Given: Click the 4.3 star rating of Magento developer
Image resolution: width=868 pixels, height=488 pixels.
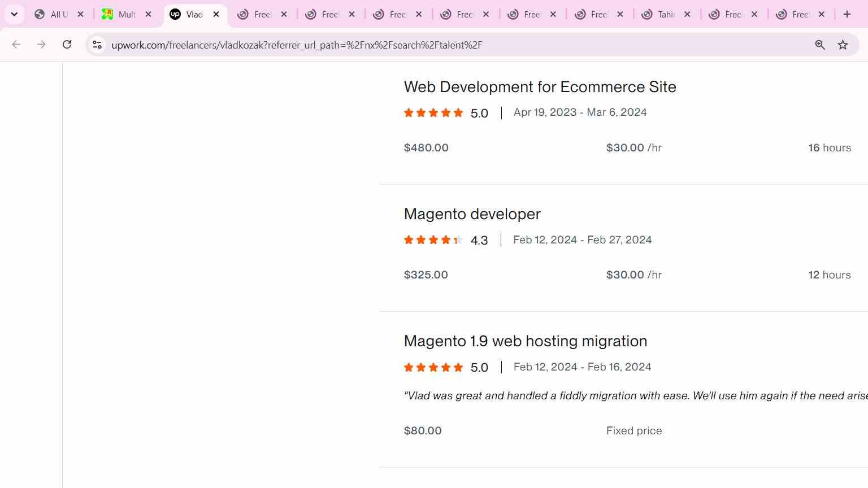Looking at the screenshot, I should click(x=446, y=240).
